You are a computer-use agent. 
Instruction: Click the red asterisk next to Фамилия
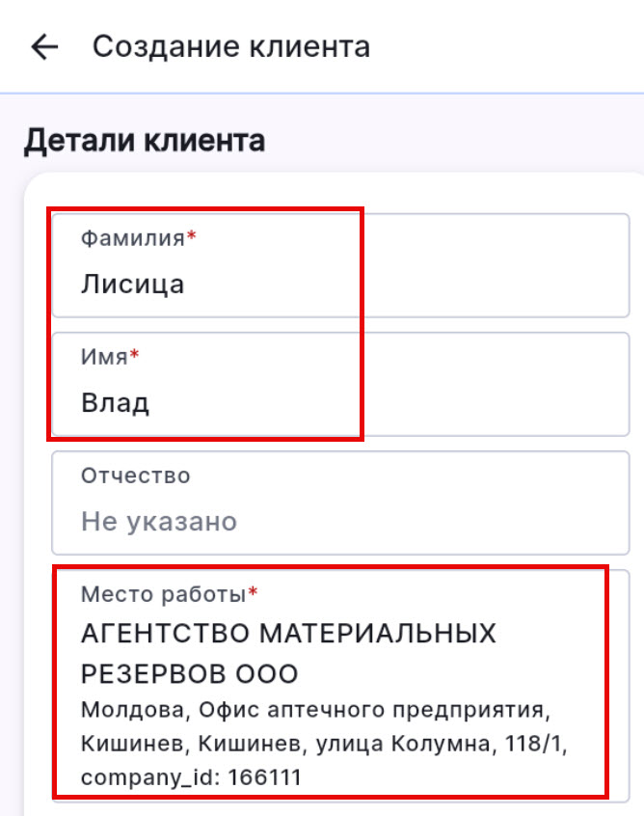192,238
